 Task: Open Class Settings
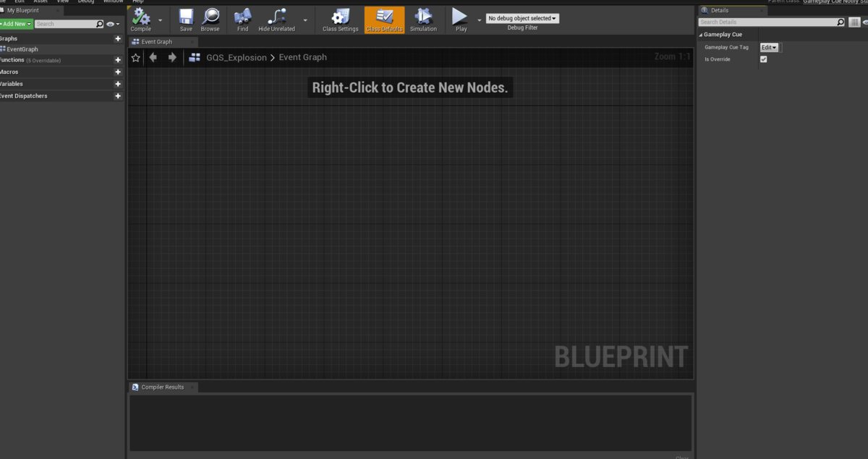click(340, 20)
